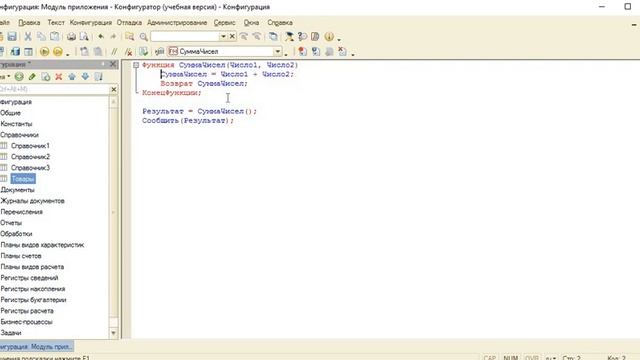Click the Print icon
The height and width of the screenshot is (360, 640).
click(71, 37)
